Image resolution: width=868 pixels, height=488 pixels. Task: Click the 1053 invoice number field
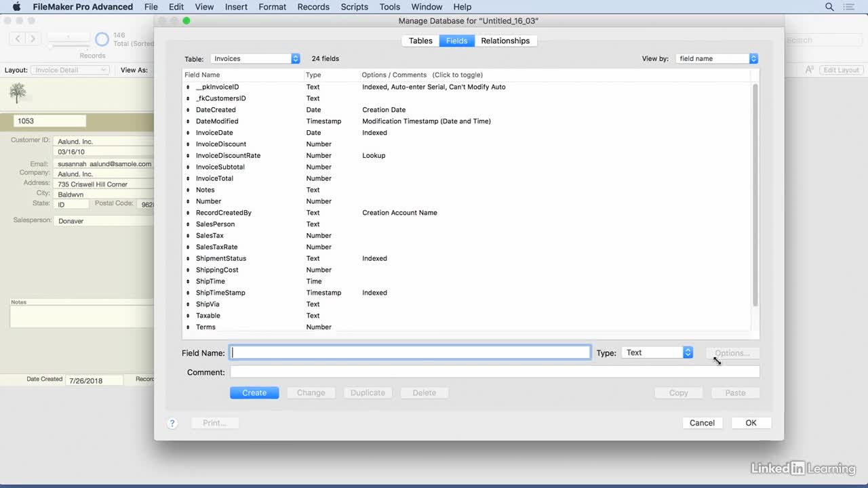click(x=50, y=121)
